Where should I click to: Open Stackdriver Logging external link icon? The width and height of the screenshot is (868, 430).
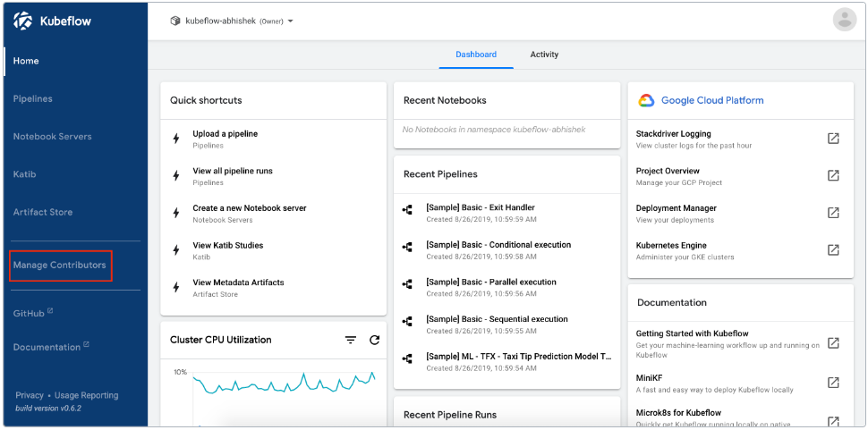point(832,139)
